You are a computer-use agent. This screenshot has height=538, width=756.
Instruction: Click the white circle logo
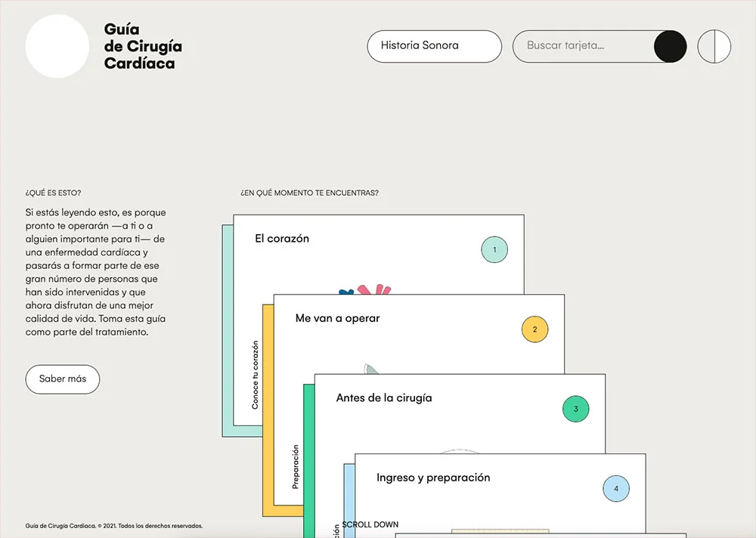[x=57, y=46]
